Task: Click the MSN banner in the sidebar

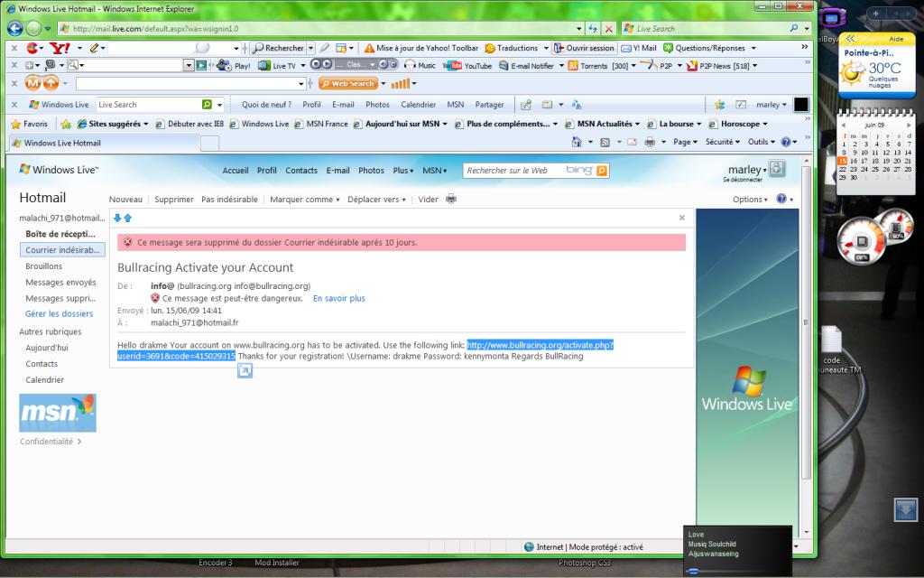Action: tap(58, 413)
